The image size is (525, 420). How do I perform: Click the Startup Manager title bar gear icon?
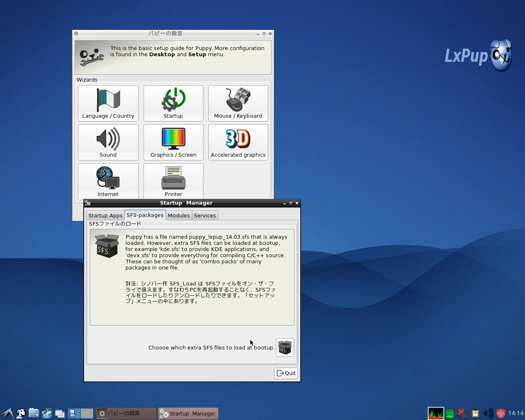(x=87, y=203)
